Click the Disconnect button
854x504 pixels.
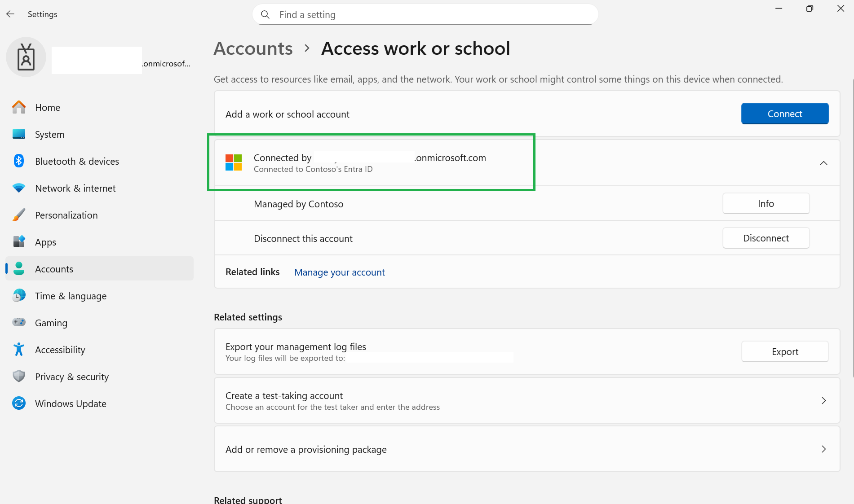[766, 238]
